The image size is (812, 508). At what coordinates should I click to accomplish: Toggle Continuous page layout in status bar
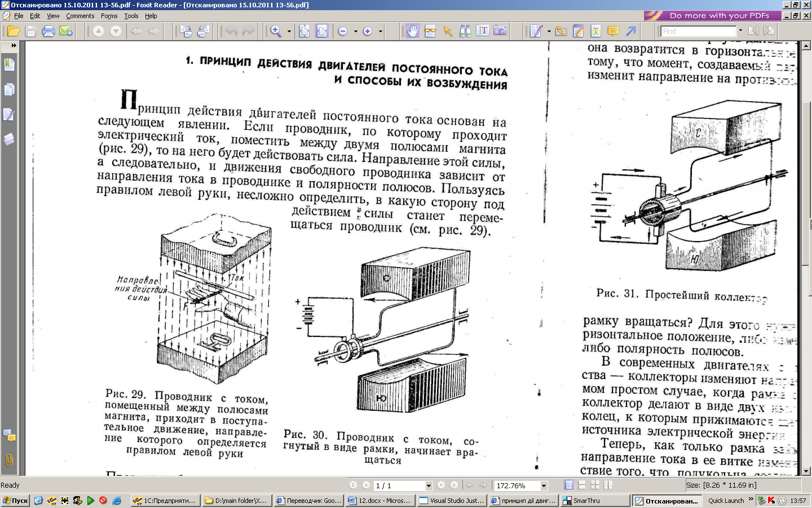(582, 485)
